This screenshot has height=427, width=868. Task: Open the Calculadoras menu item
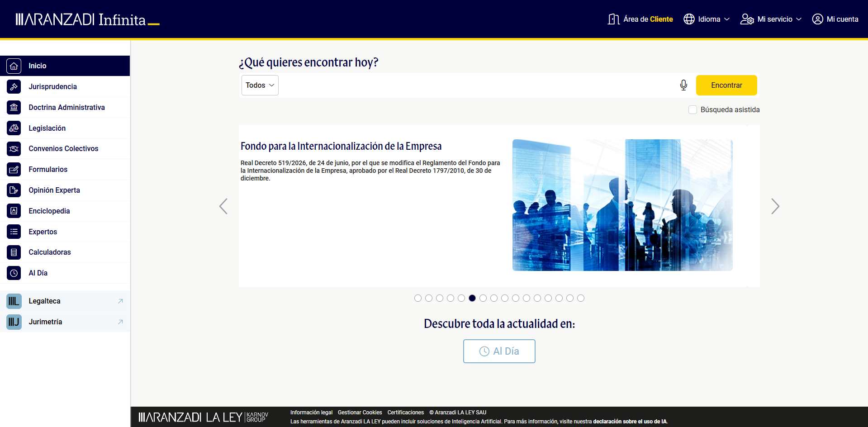coord(65,252)
